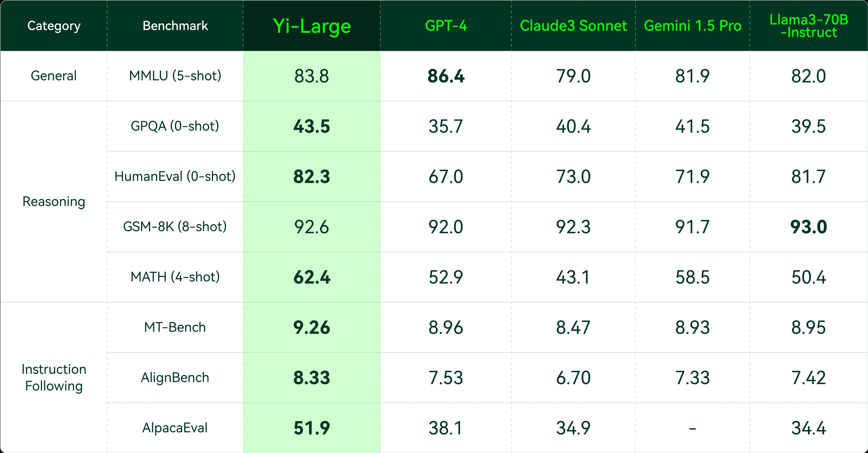
Task: Select the MATH (4-shot) benchmark label
Action: click(x=175, y=277)
